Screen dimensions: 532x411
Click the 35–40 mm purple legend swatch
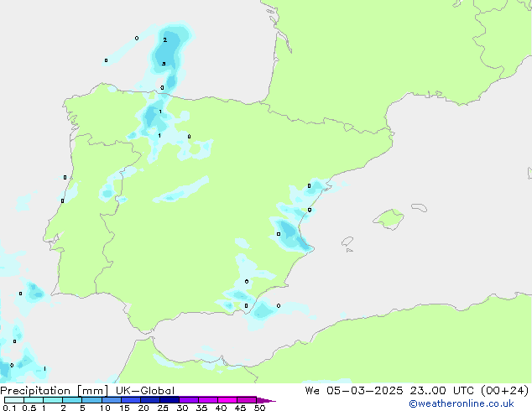(x=207, y=400)
